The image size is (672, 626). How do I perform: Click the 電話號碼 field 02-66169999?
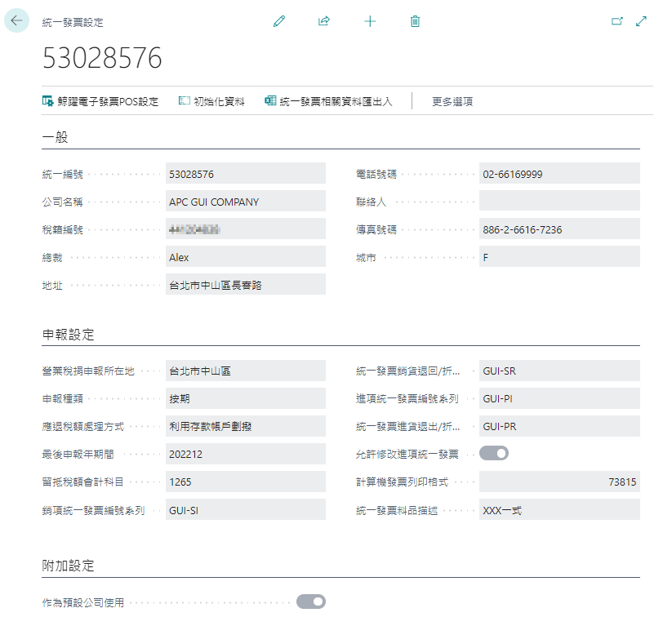559,174
